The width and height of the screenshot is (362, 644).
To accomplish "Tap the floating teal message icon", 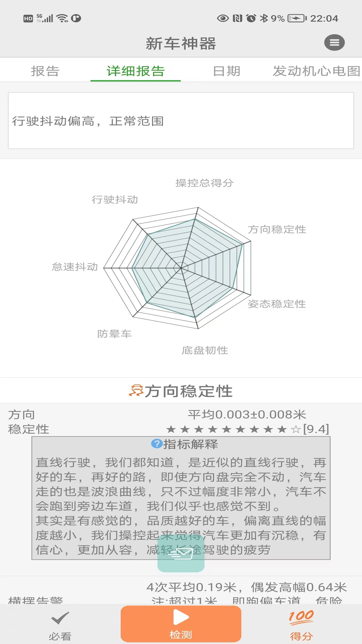I will (x=181, y=553).
